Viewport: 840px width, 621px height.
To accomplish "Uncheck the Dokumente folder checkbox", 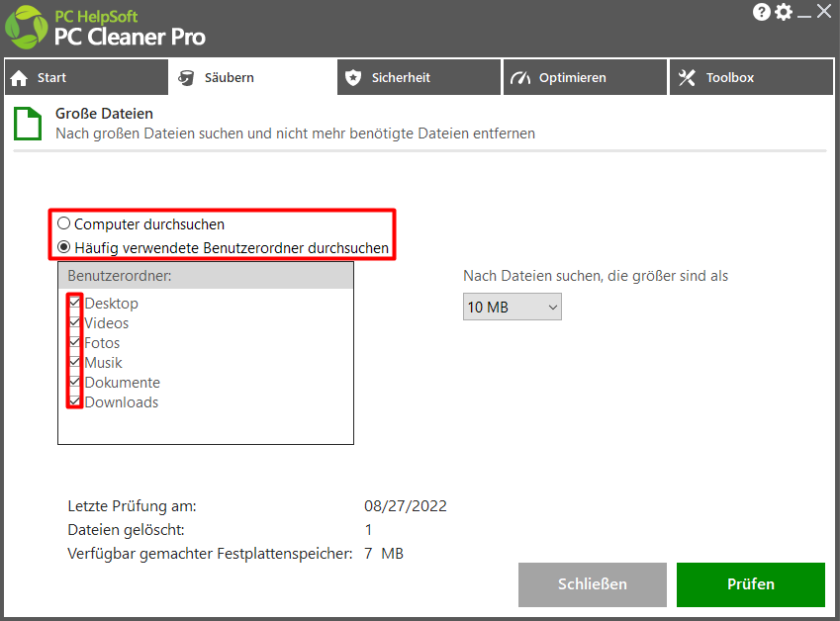I will (74, 382).
